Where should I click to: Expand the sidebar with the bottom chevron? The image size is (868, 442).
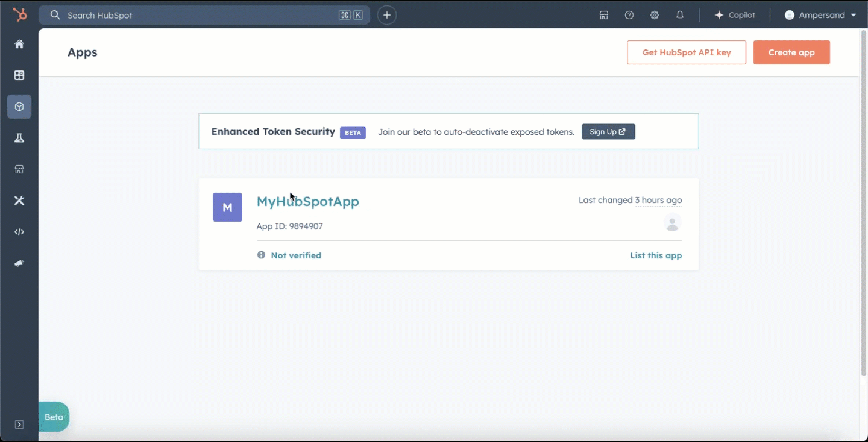19,425
